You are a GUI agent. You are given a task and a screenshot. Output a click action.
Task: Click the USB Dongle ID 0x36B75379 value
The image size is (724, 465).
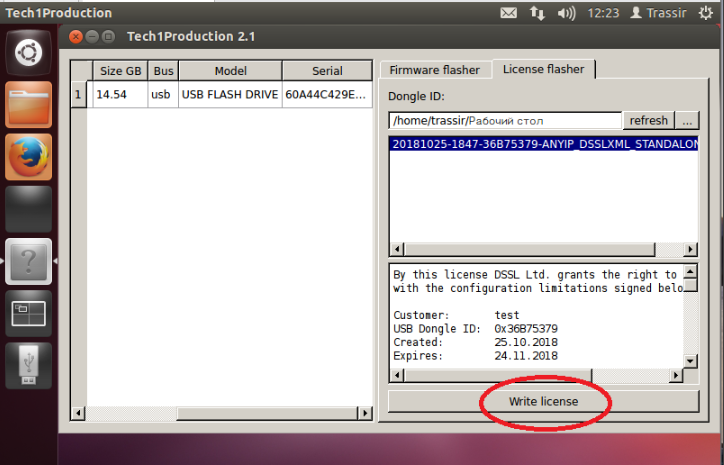(526, 329)
